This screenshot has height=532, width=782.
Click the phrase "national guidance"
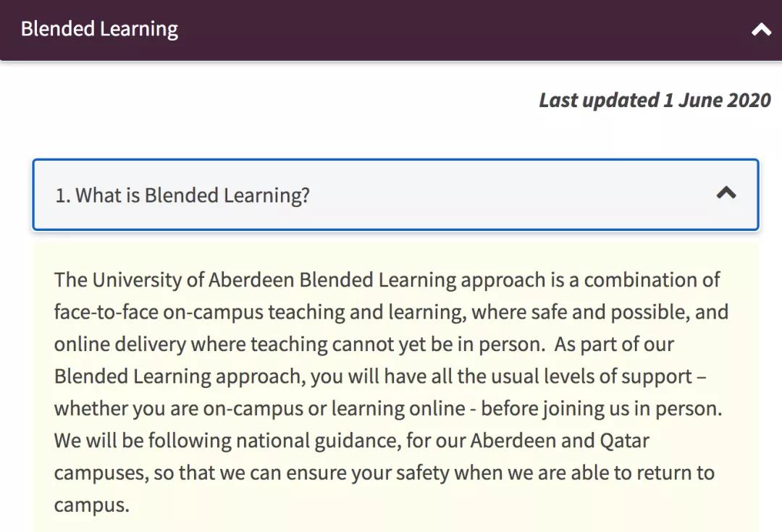318,440
